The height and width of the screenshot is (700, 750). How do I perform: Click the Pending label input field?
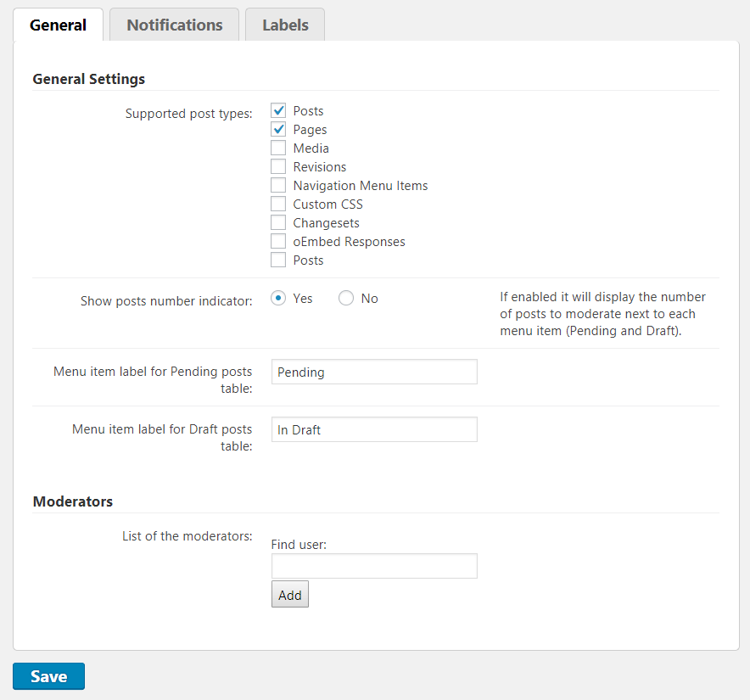[374, 372]
